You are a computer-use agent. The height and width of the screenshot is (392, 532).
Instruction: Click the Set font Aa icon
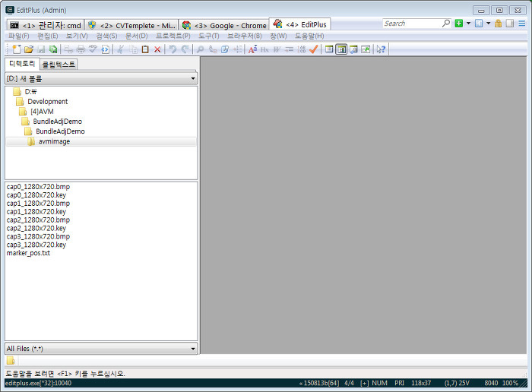(253, 49)
